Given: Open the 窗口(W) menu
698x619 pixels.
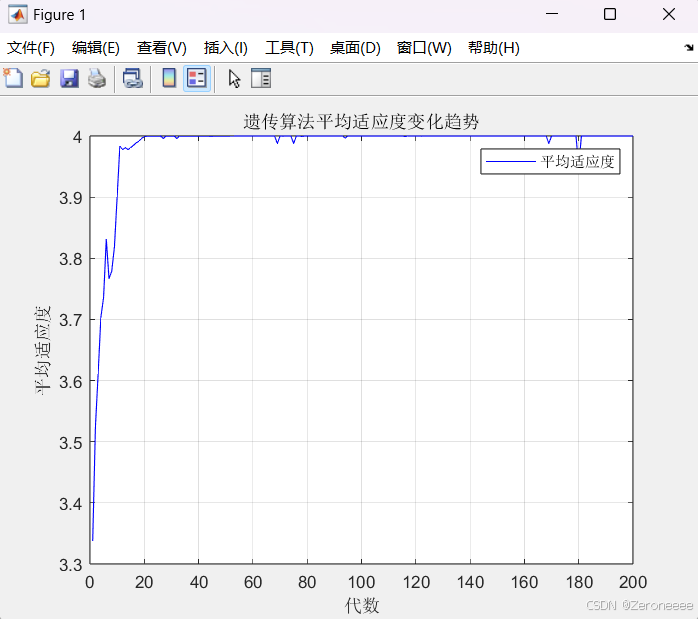Looking at the screenshot, I should click(x=424, y=48).
